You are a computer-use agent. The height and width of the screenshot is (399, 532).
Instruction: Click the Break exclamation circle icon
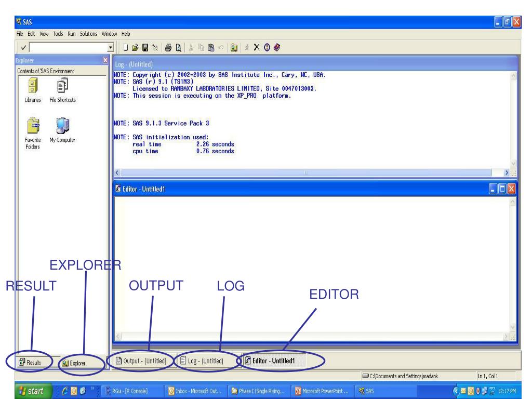267,47
